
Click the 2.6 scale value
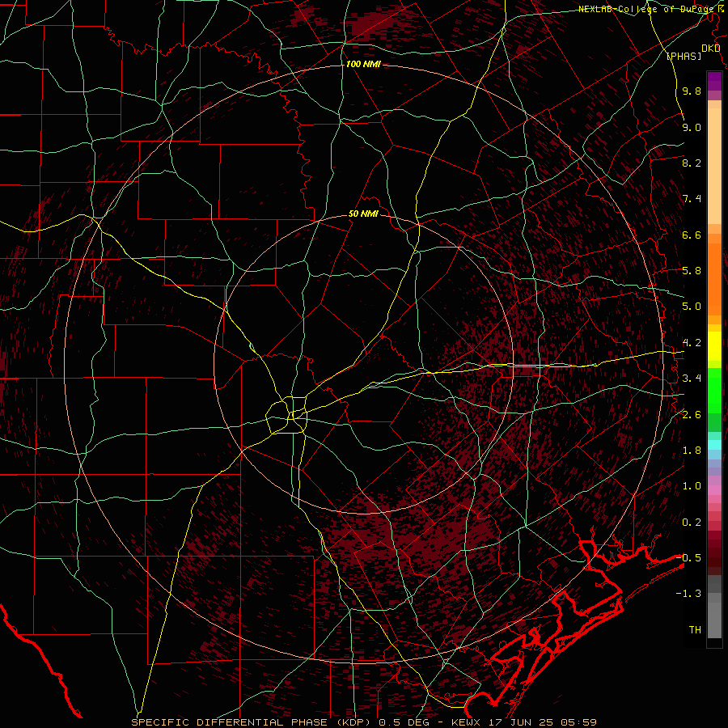click(x=692, y=414)
